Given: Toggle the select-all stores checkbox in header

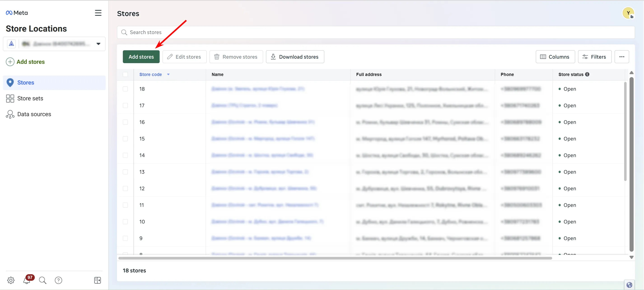Looking at the screenshot, I should click(125, 74).
